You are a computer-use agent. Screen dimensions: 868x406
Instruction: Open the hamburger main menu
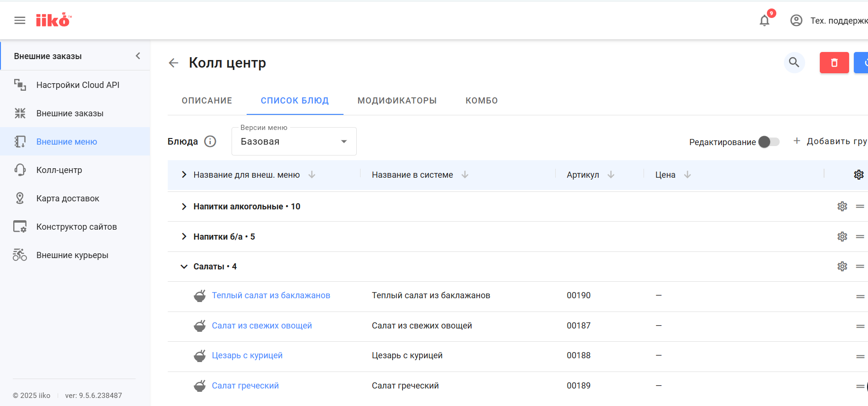(x=20, y=20)
